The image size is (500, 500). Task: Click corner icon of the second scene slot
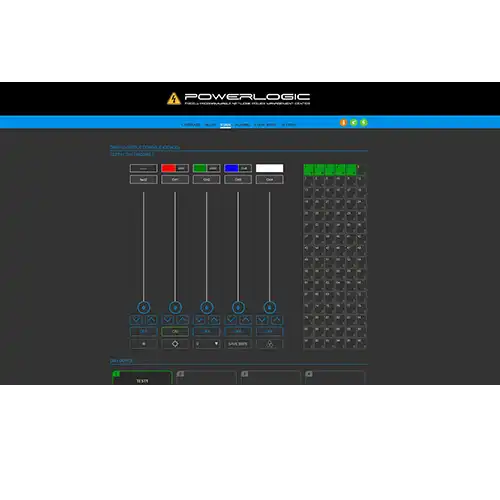(x=180, y=374)
